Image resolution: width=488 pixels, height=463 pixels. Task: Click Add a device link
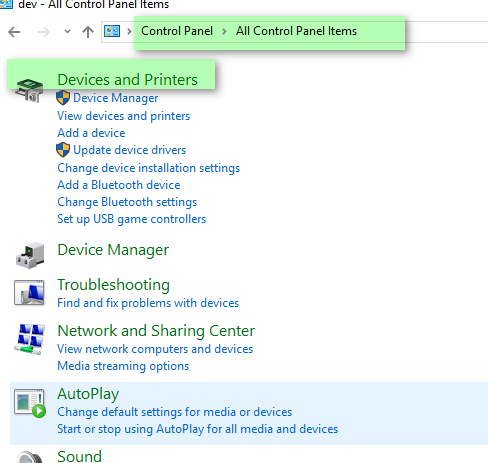[x=91, y=133]
